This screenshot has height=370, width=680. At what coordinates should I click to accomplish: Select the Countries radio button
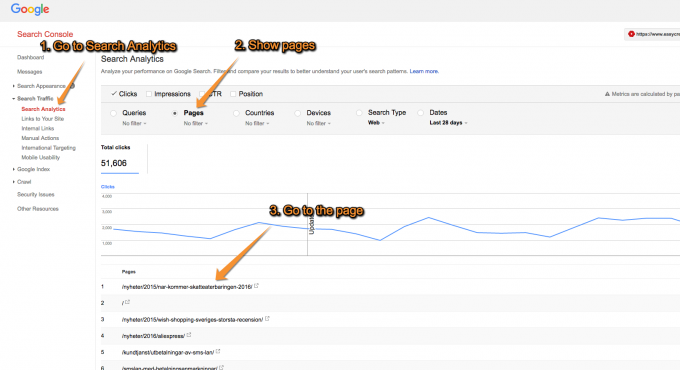(236, 113)
